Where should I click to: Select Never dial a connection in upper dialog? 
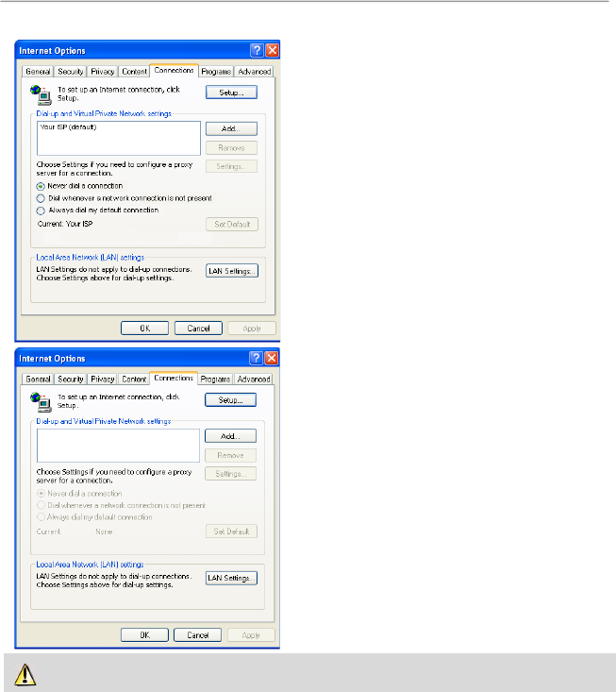coord(41,186)
